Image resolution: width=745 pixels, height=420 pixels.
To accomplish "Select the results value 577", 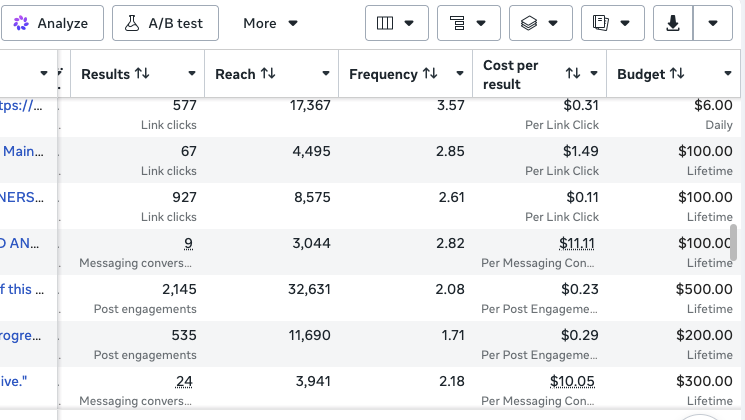I will click(x=184, y=105).
